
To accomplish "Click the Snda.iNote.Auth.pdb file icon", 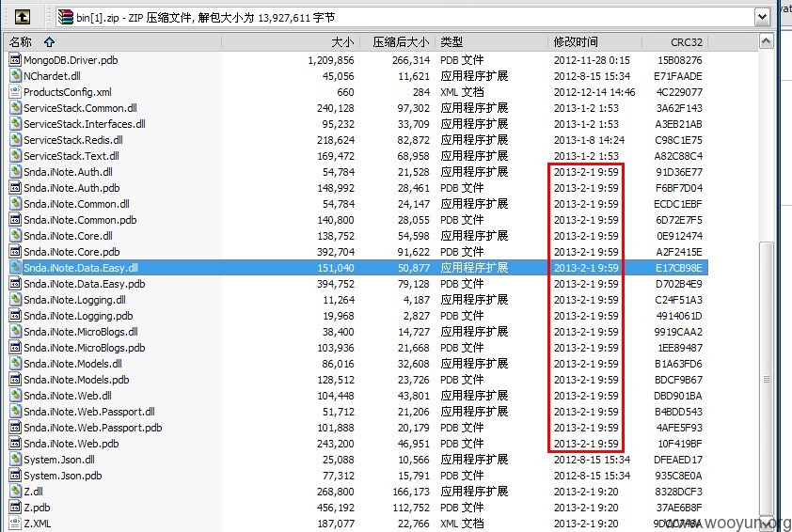I will [16, 188].
